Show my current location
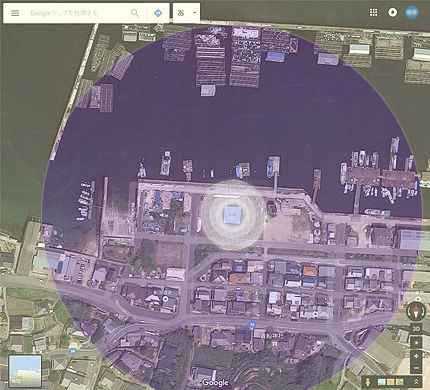This screenshot has width=430, height=390. (x=416, y=343)
